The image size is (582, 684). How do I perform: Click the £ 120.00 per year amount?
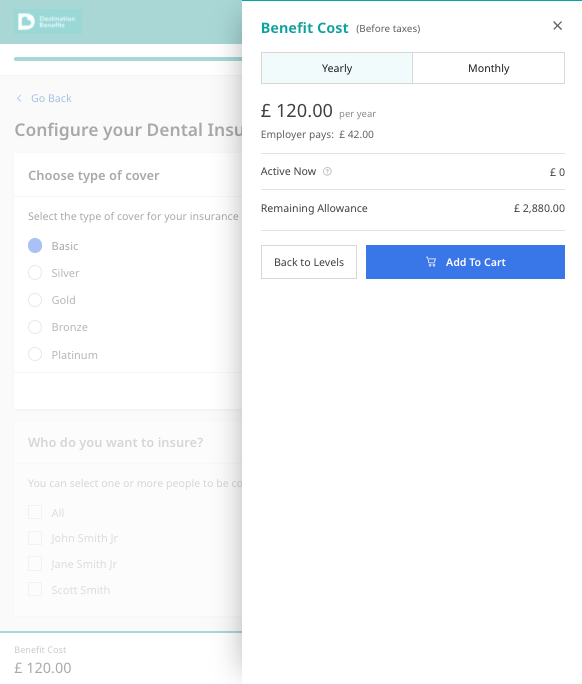318,111
